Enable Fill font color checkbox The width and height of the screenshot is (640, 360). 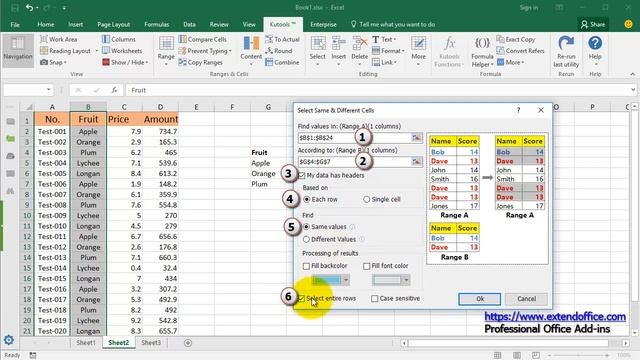[367, 266]
